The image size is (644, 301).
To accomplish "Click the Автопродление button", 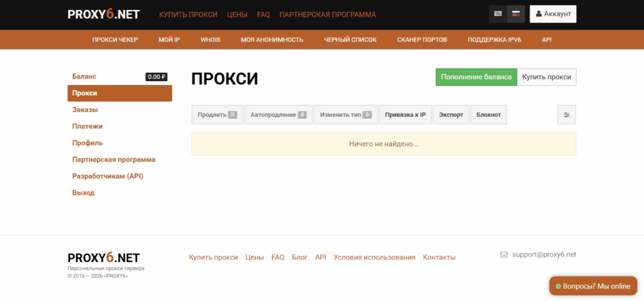I will pyautogui.click(x=279, y=114).
